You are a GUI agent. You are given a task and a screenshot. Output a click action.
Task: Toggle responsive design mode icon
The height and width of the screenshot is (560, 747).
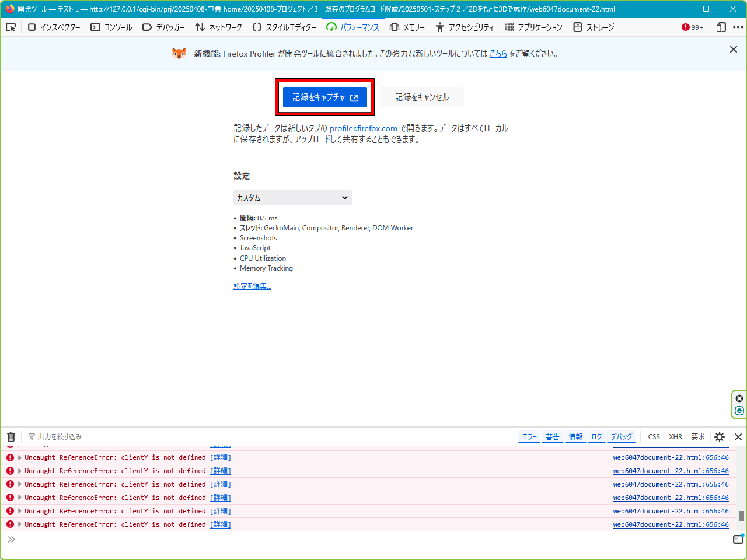pyautogui.click(x=721, y=27)
